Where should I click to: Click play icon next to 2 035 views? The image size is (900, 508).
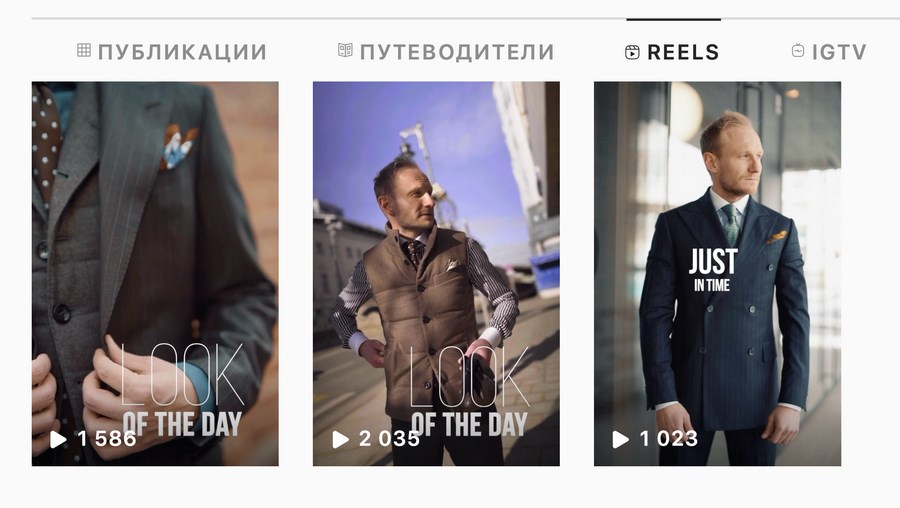(x=340, y=439)
